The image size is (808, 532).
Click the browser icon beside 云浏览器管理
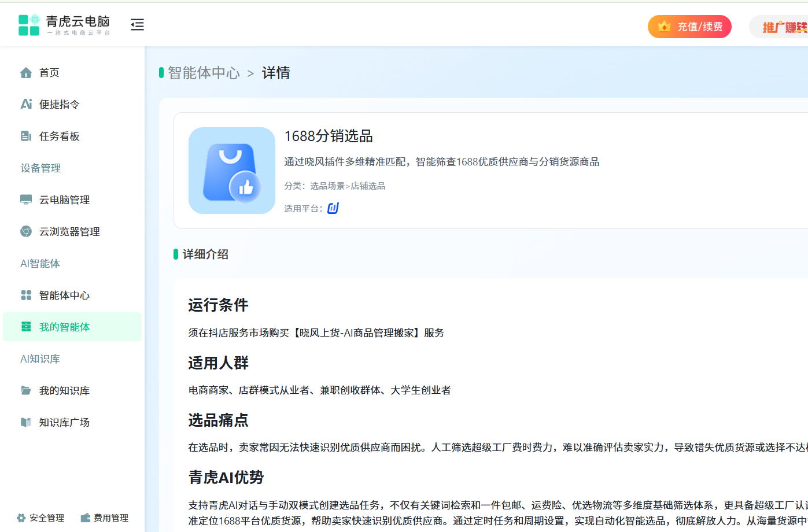click(x=26, y=231)
